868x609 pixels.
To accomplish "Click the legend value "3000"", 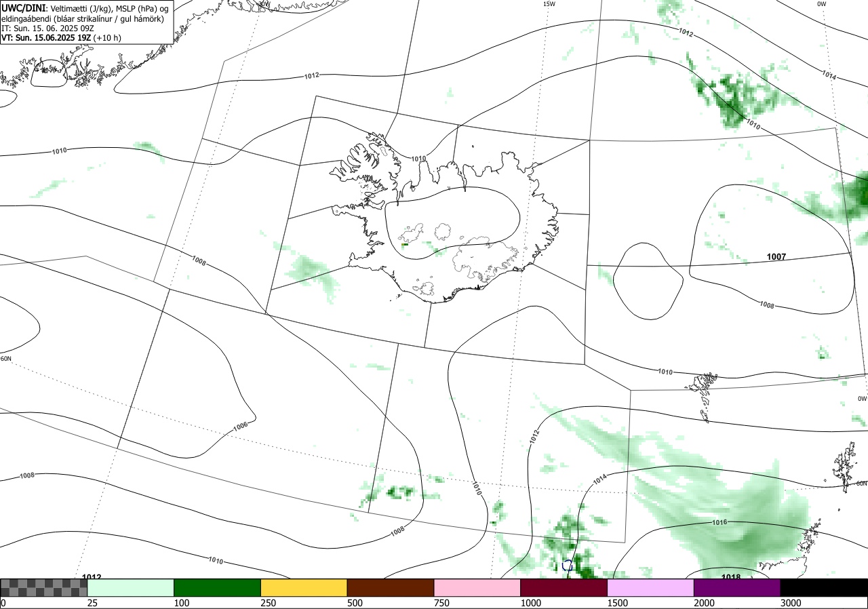I will 791,603.
